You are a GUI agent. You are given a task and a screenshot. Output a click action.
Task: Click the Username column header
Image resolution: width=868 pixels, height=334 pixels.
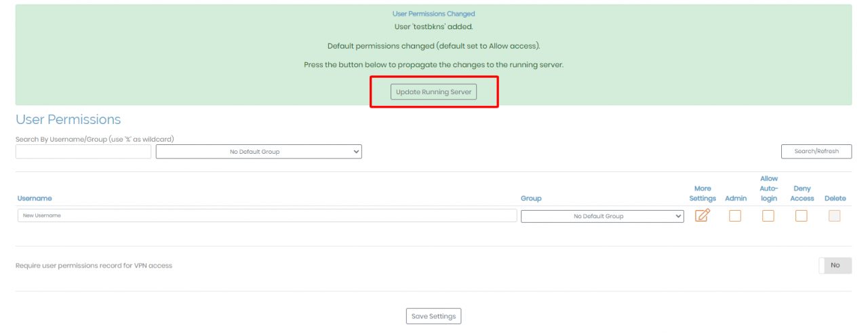pos(35,199)
